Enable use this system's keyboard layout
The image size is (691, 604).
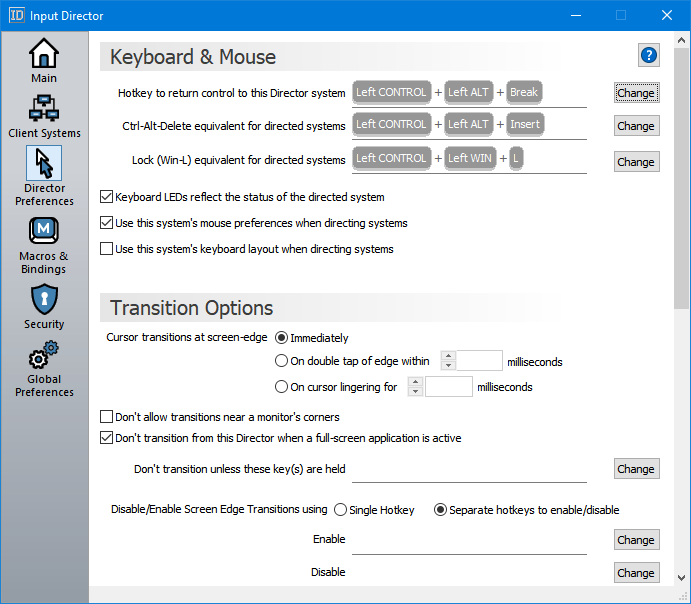pyautogui.click(x=107, y=249)
